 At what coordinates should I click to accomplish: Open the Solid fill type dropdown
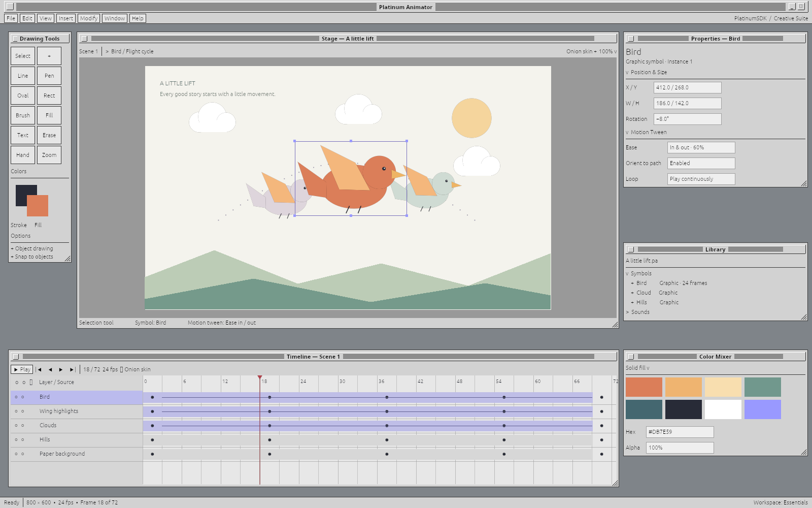pos(637,368)
